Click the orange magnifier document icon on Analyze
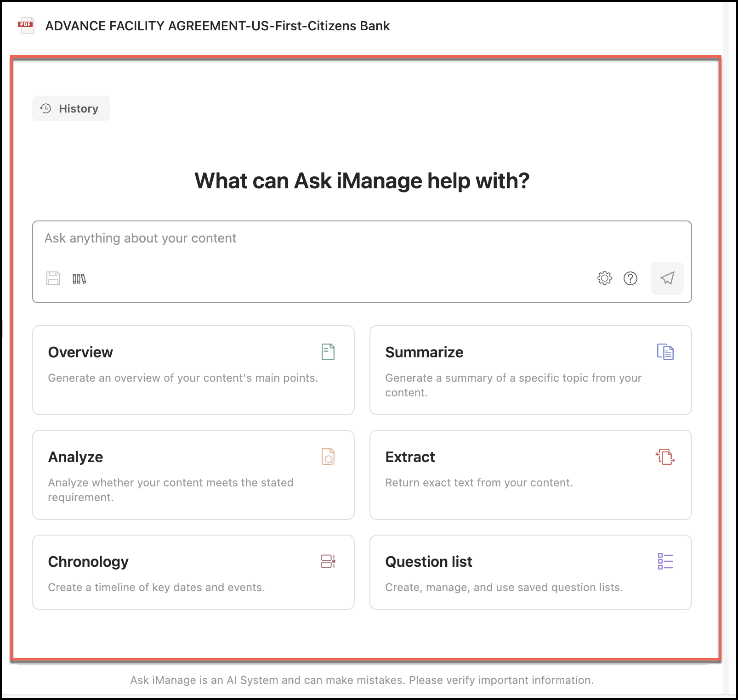This screenshot has height=700, width=738. coord(328,457)
